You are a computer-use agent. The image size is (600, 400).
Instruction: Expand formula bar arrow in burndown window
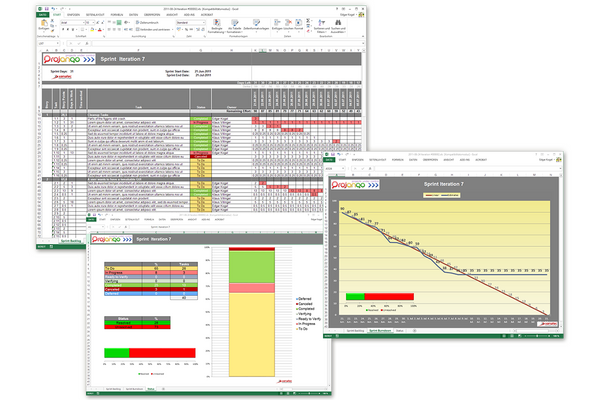[x=559, y=168]
